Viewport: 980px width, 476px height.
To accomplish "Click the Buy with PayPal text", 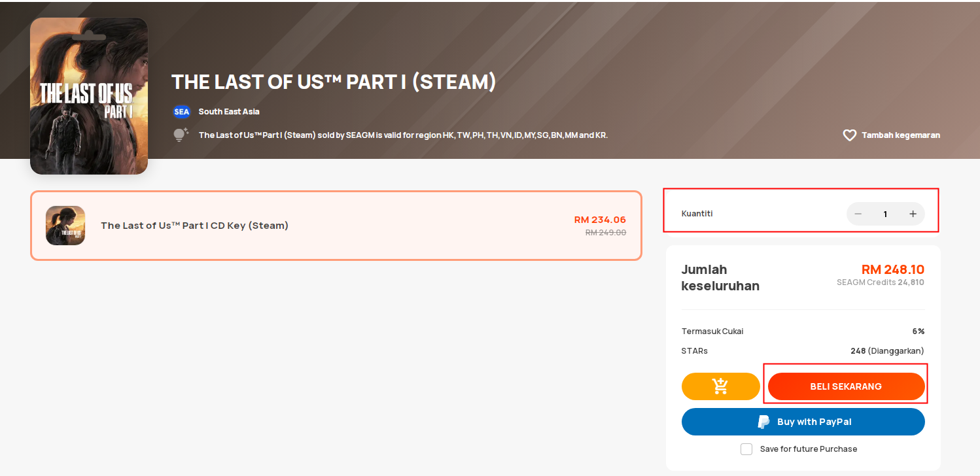I will click(x=814, y=422).
